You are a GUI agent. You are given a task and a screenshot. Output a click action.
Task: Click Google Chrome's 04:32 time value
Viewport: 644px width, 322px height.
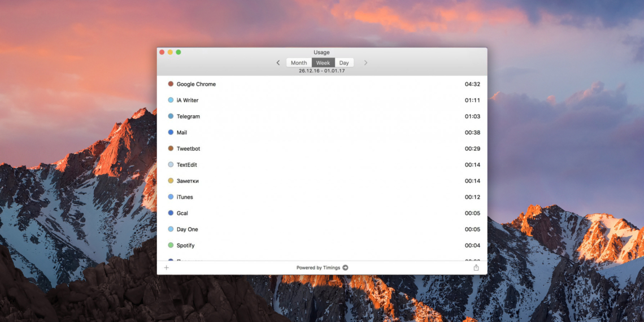tap(472, 84)
